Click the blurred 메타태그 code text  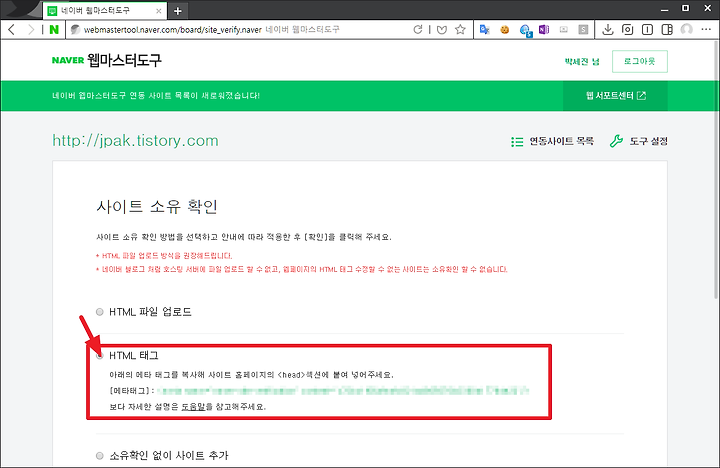[343, 391]
